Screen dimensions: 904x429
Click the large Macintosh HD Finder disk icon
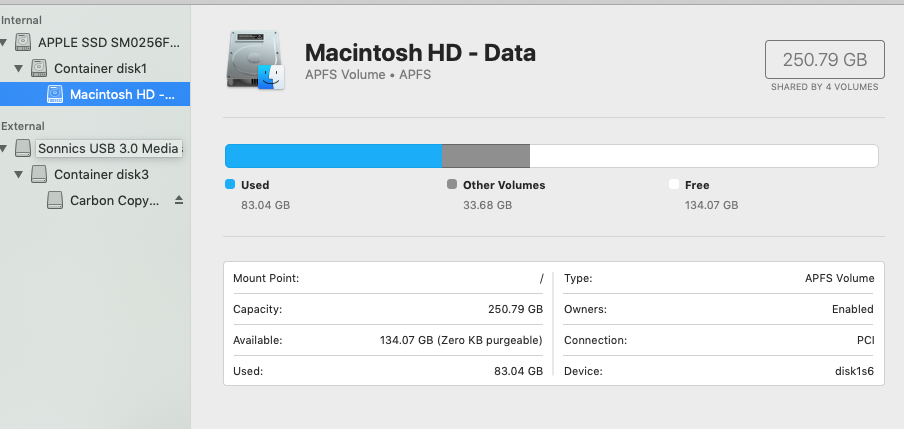click(x=256, y=61)
